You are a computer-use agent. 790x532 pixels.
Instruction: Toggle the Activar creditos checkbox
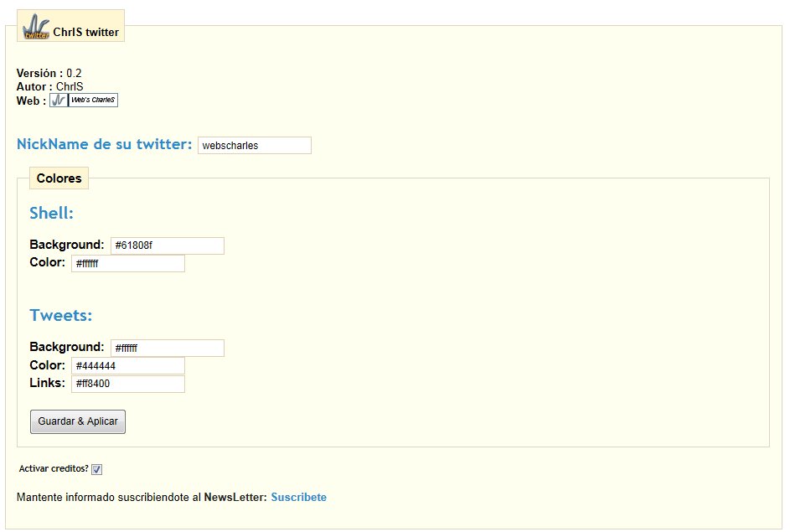tap(96, 469)
